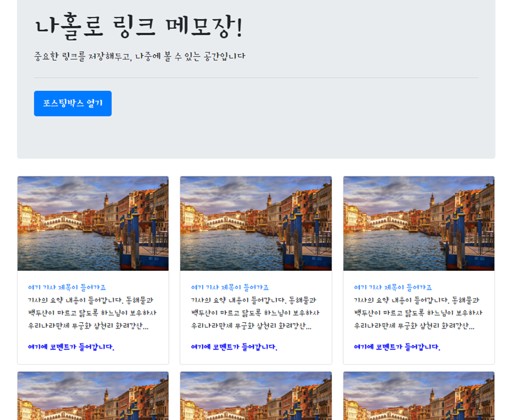Open article title link in right card
Screen dimensions: 513x420
(x=393, y=288)
